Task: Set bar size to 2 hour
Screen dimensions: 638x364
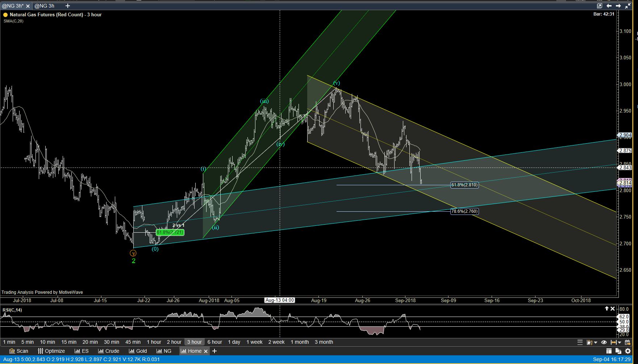Action: [174, 342]
